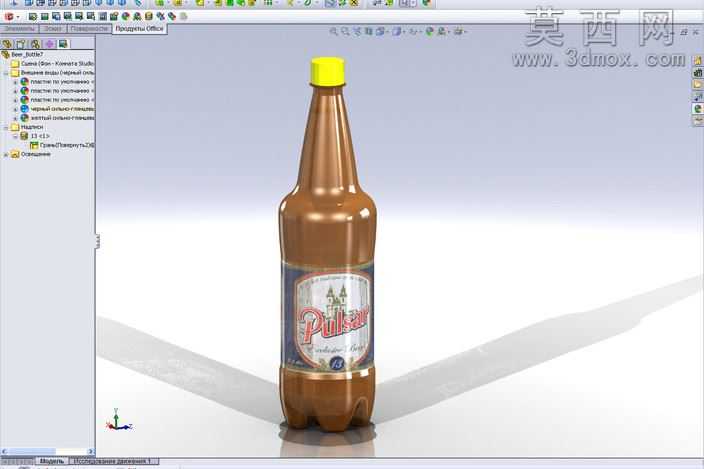The width and height of the screenshot is (704, 469).
Task: Open the Элементы command tab
Action: [19, 28]
